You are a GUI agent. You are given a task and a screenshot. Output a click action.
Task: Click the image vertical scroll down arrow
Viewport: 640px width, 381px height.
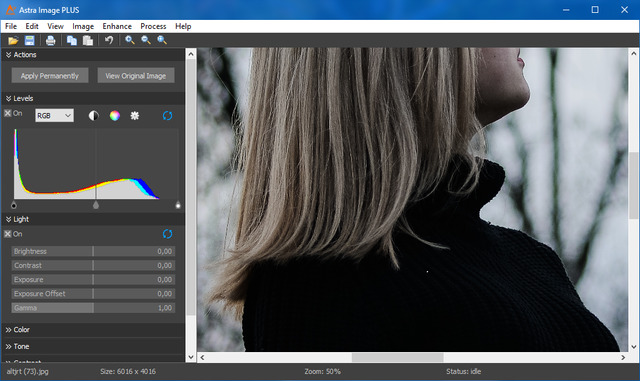tap(633, 347)
